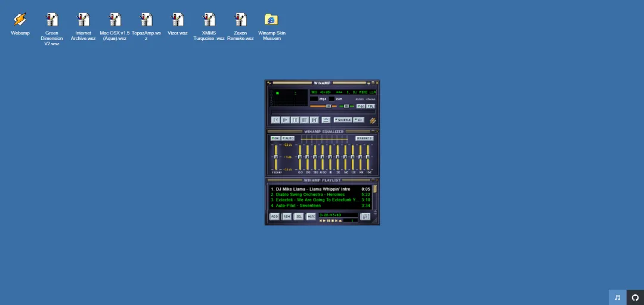Click the equalizer curve graph display
This screenshot has height=305, width=644.
click(324, 139)
